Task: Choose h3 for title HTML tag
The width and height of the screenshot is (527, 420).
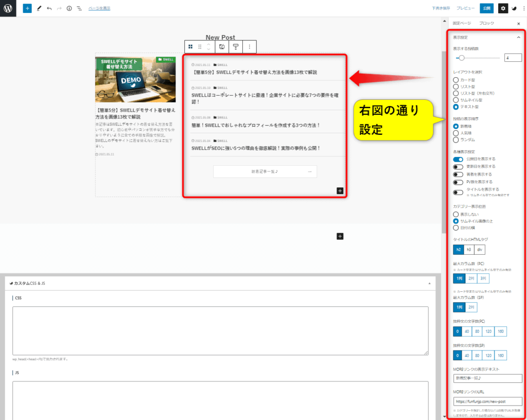Action: [469, 250]
